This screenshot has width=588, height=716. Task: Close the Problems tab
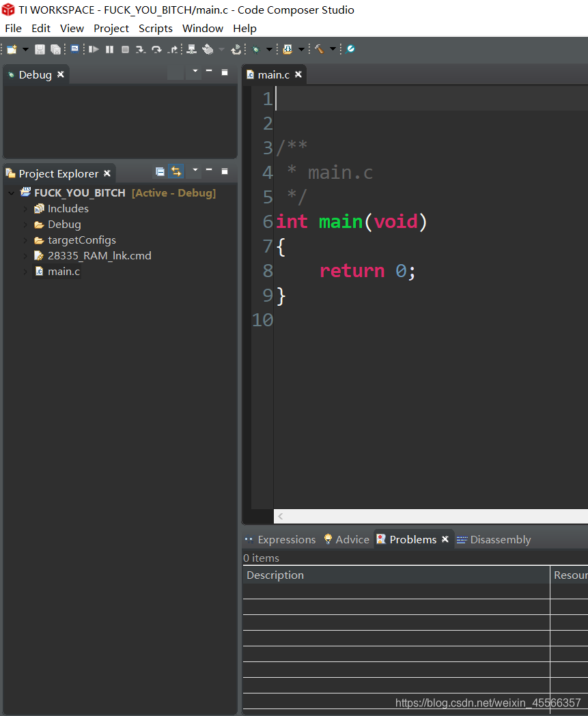tap(445, 539)
